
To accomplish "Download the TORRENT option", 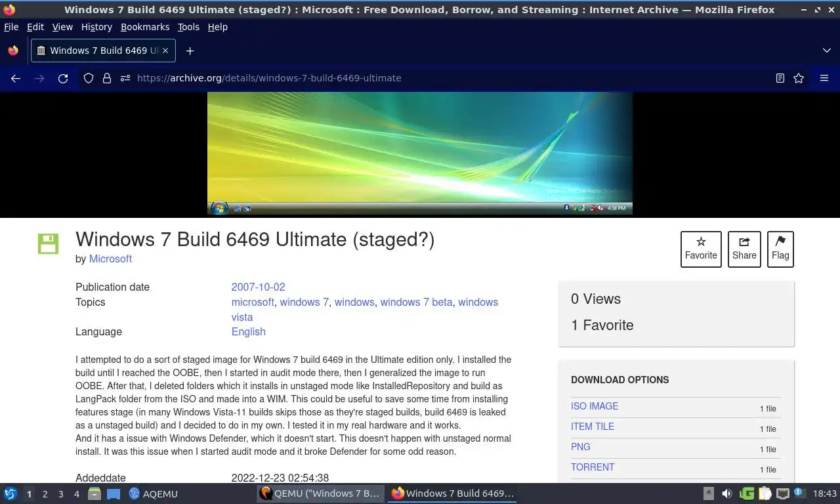I will (593, 467).
